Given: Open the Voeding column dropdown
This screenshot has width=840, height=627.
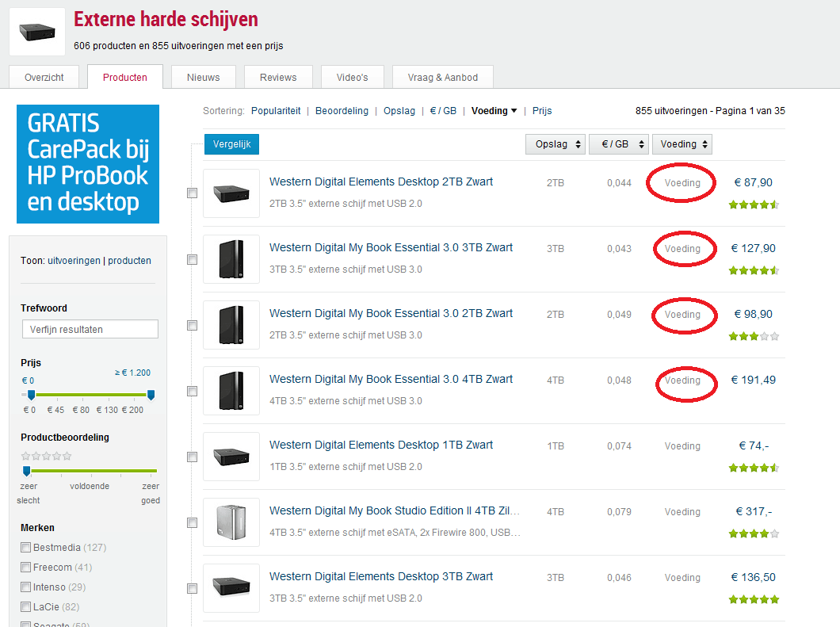Looking at the screenshot, I should coord(682,144).
